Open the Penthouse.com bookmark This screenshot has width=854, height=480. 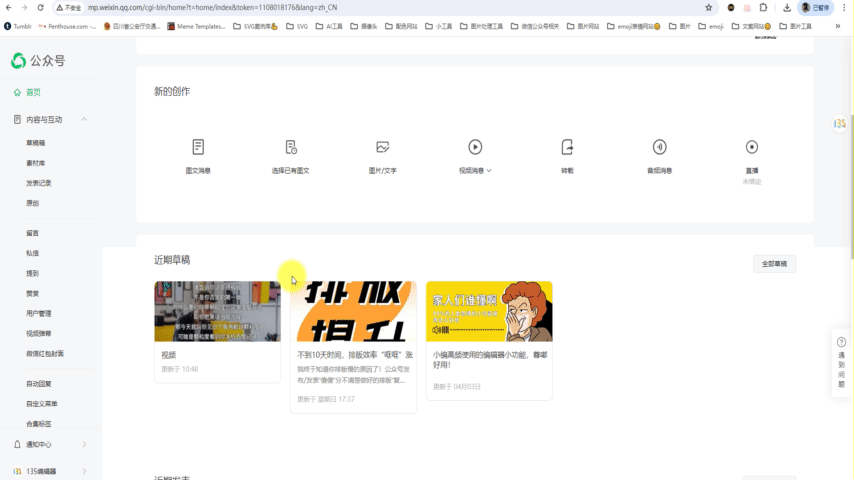[68, 26]
